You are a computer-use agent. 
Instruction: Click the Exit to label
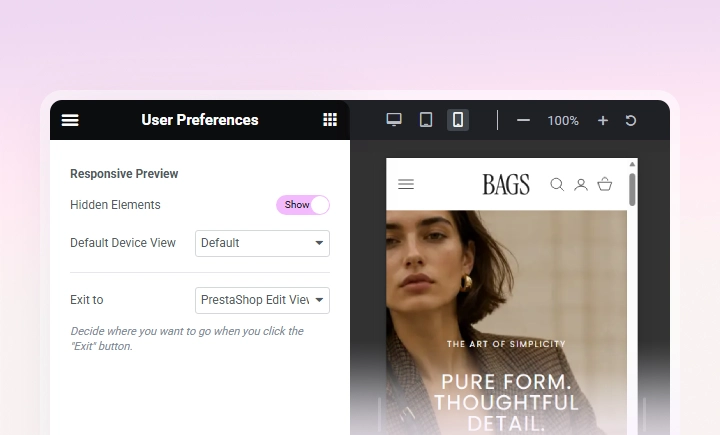pyautogui.click(x=87, y=300)
